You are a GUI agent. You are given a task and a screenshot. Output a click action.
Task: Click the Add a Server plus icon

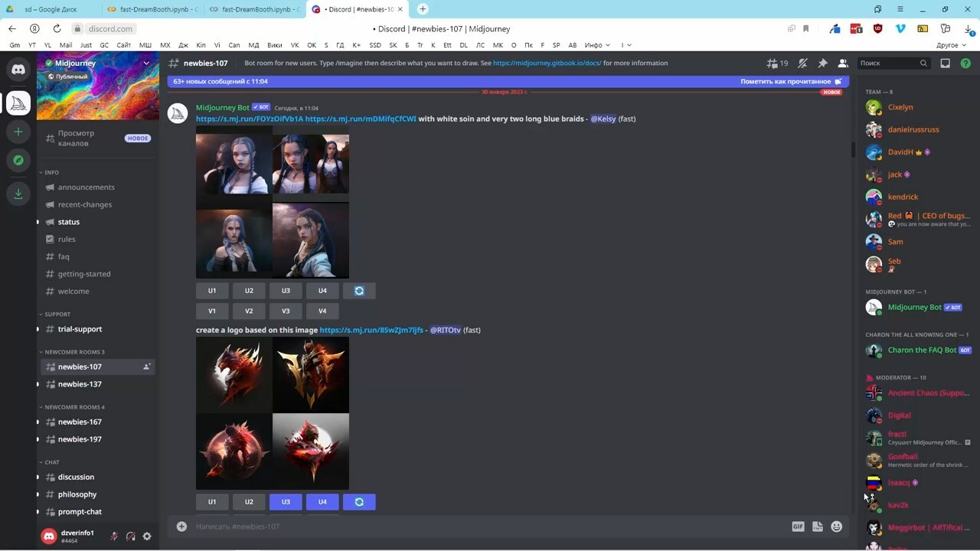18,132
